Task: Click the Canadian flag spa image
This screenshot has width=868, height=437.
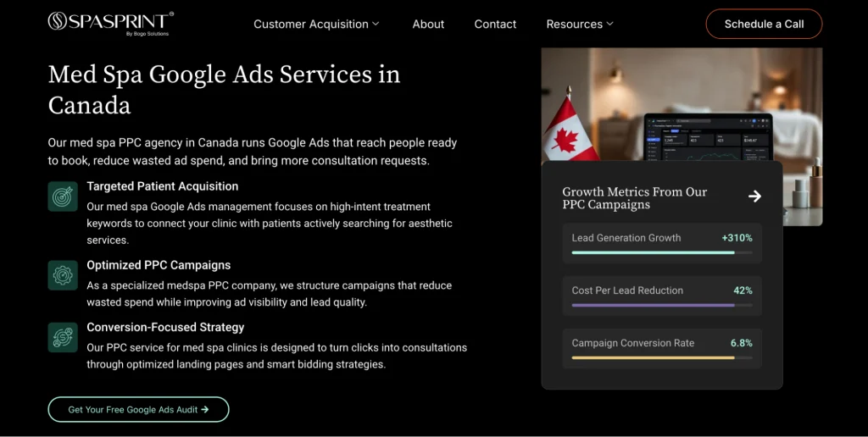Action: point(682,105)
